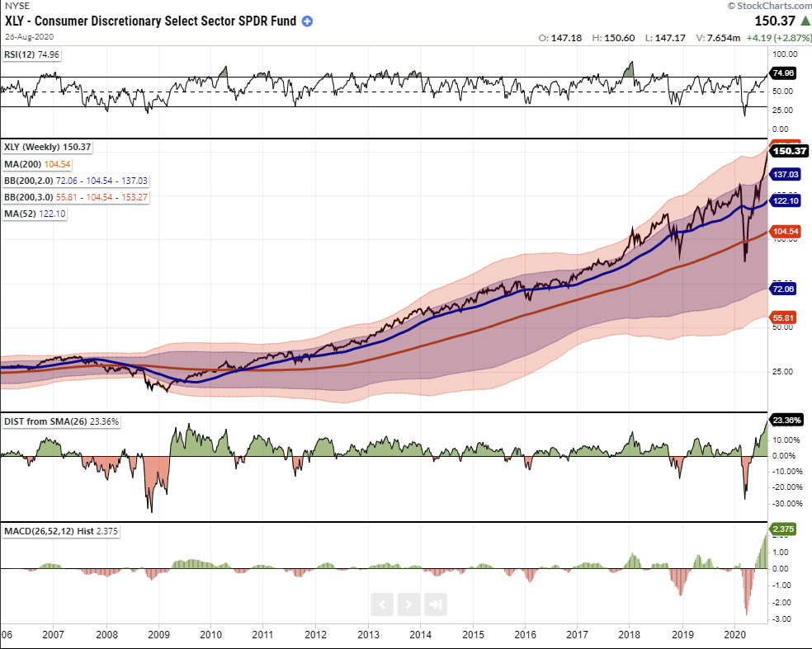This screenshot has width=812, height=649.
Task: Click the H: 150.60 high value
Action: click(614, 38)
